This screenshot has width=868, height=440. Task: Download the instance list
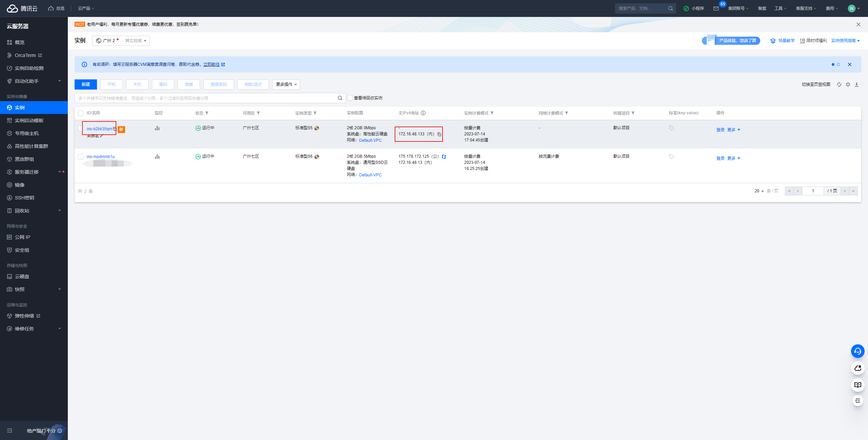pyautogui.click(x=856, y=84)
